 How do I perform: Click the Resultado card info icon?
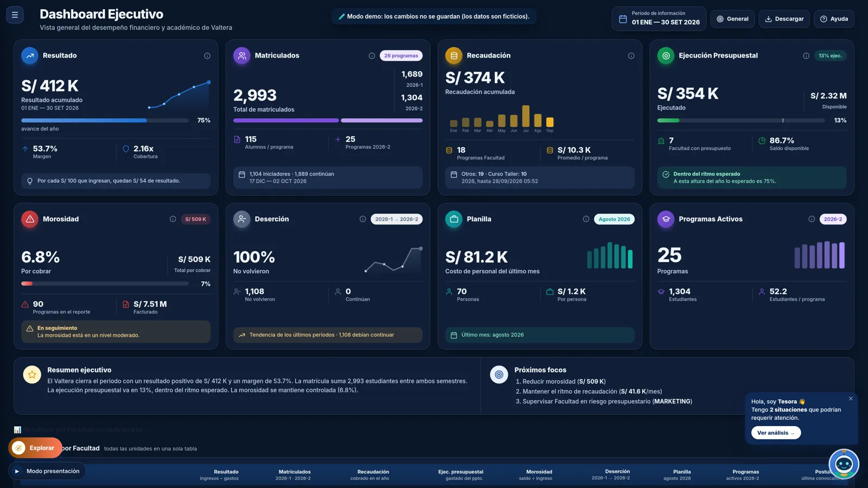click(x=207, y=56)
